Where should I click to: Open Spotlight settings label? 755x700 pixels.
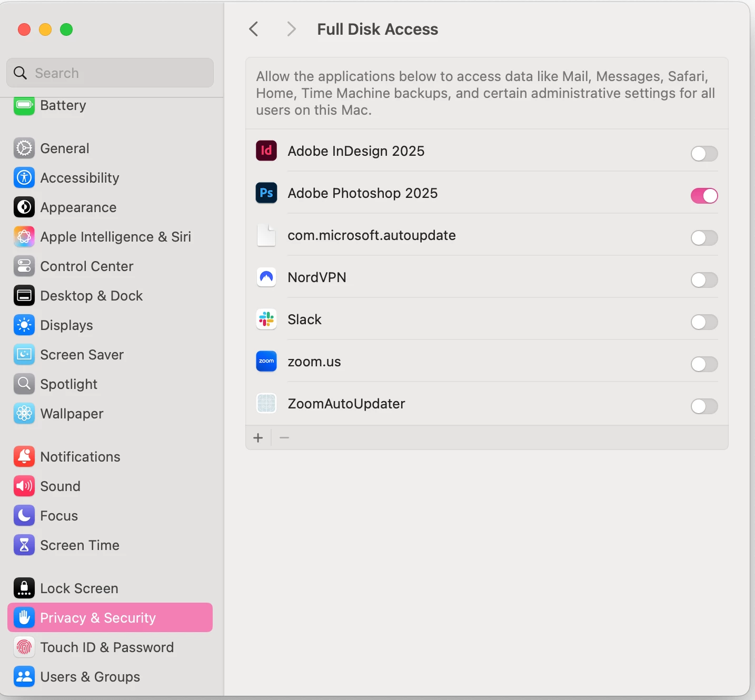click(x=69, y=384)
